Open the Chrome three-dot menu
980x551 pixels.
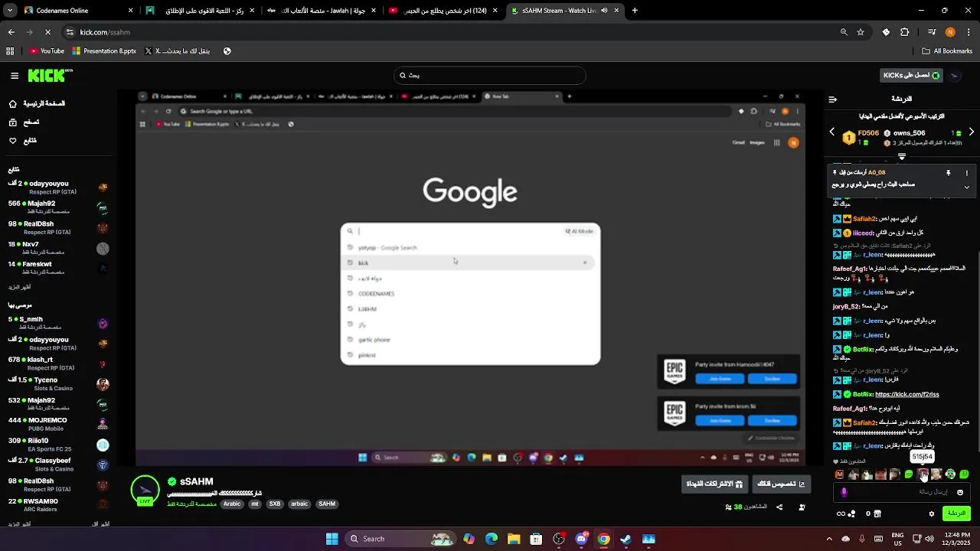pos(969,32)
